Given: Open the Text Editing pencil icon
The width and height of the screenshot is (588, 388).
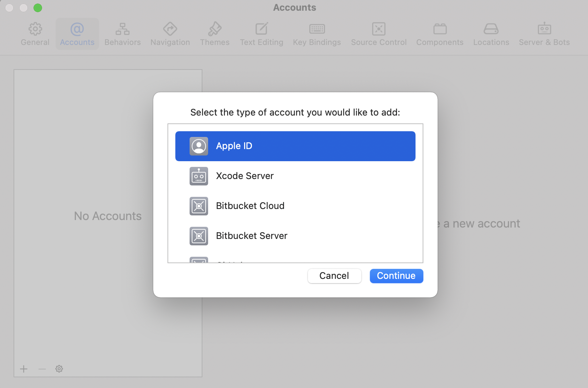Looking at the screenshot, I should click(262, 29).
